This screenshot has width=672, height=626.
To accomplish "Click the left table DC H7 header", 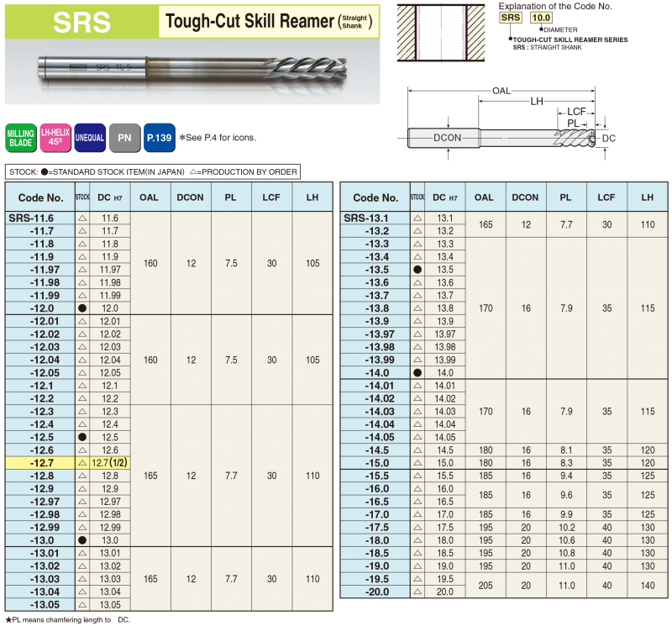I will click(110, 197).
